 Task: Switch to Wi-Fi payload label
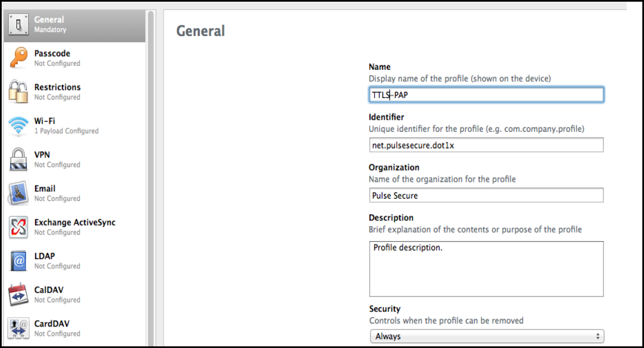point(44,121)
